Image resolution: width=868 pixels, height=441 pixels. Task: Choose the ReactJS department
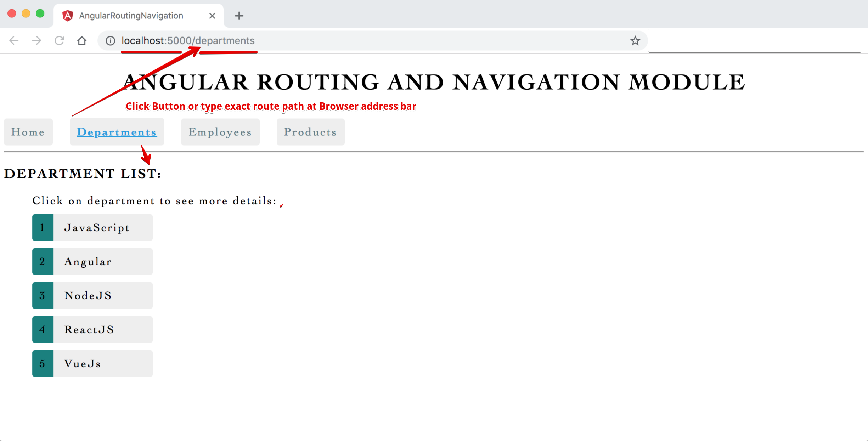(92, 329)
